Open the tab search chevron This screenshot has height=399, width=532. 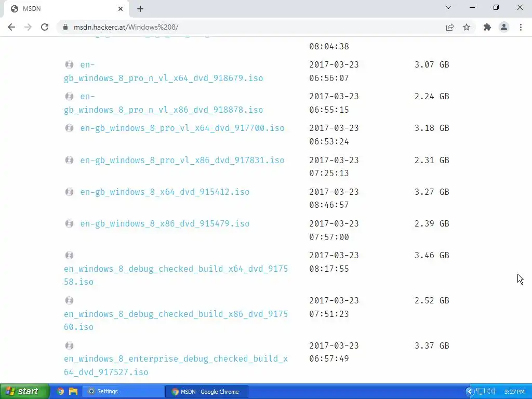pyautogui.click(x=448, y=7)
